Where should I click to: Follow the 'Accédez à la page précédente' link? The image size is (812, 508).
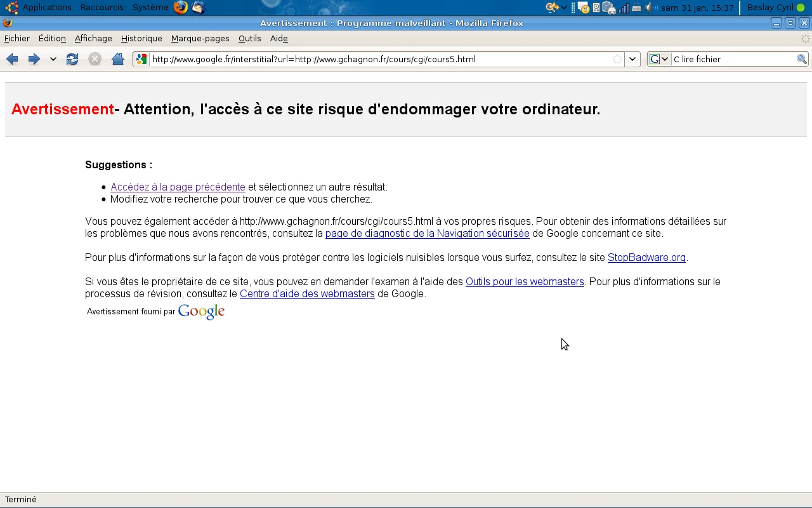click(178, 187)
